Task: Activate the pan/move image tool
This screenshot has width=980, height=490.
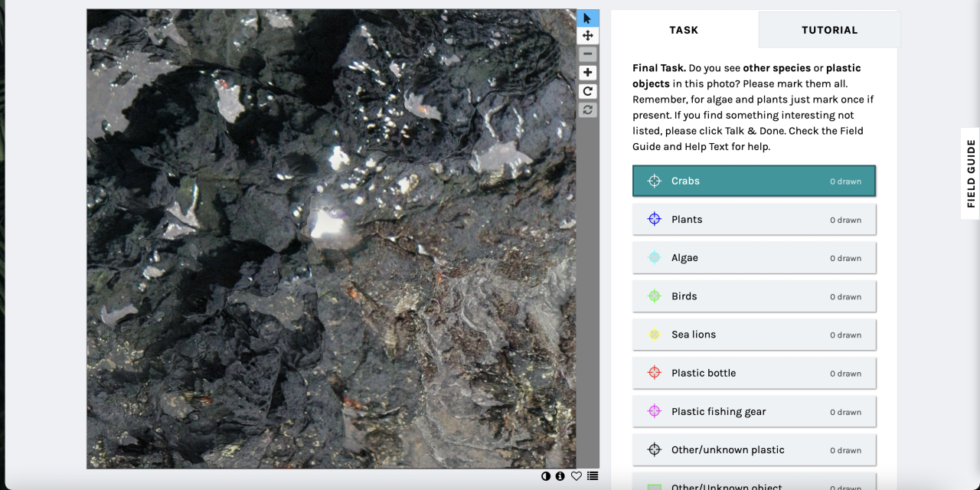Action: (587, 36)
